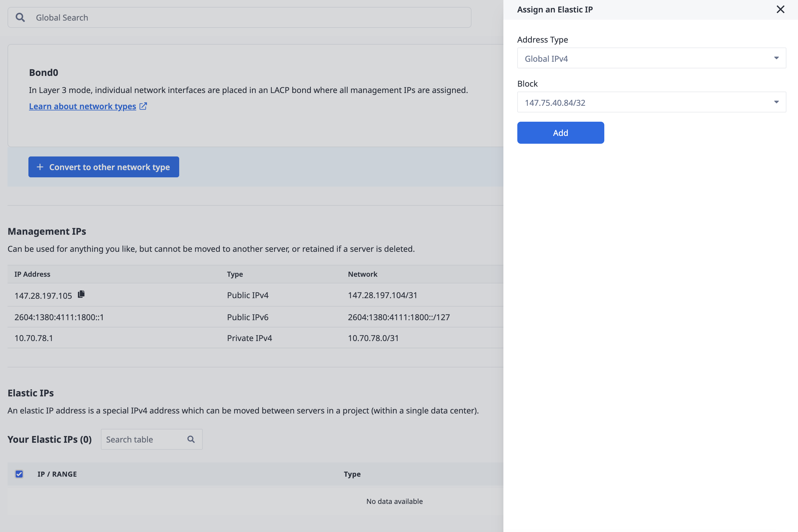Image resolution: width=798 pixels, height=532 pixels.
Task: Click network value 147.28.197.104/31
Action: click(x=382, y=295)
